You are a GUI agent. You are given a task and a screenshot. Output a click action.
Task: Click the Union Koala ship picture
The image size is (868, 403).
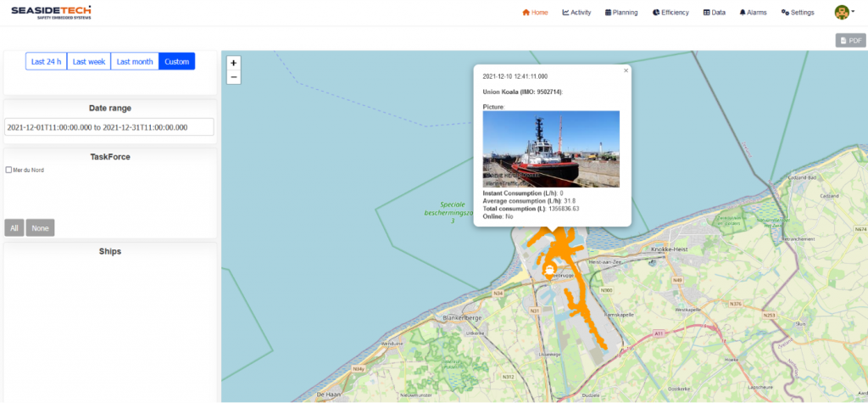pyautogui.click(x=550, y=149)
